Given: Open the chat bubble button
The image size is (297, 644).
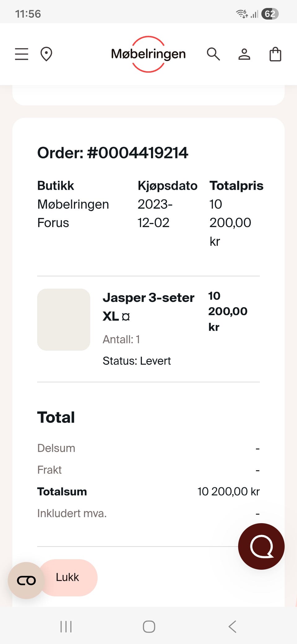Looking at the screenshot, I should click(x=261, y=546).
